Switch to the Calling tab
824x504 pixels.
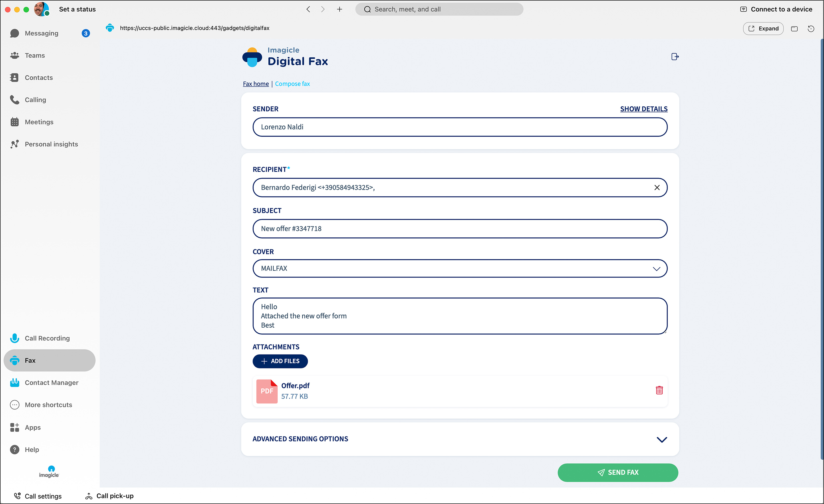pyautogui.click(x=35, y=100)
